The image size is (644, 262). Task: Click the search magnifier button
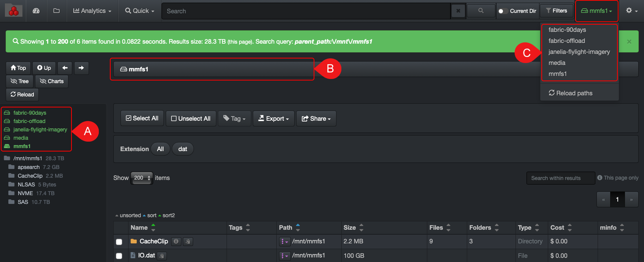[x=481, y=11]
